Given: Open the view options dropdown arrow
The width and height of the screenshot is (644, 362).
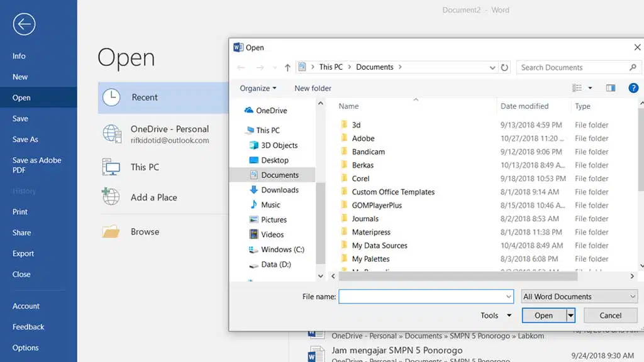Looking at the screenshot, I should pyautogui.click(x=590, y=88).
